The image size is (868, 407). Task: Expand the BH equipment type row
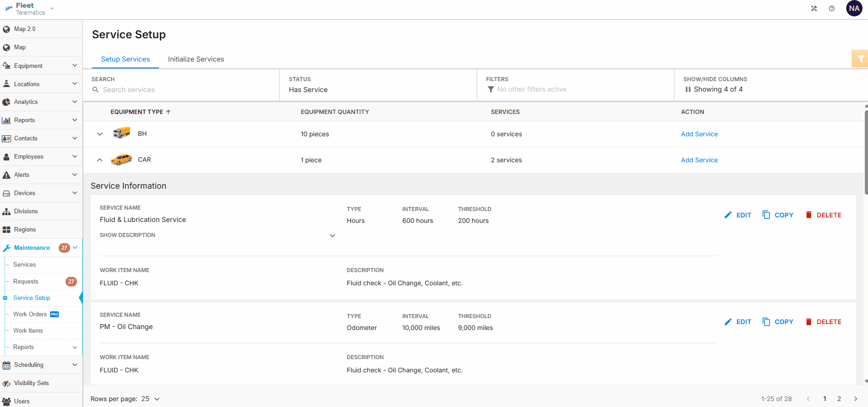(x=100, y=134)
